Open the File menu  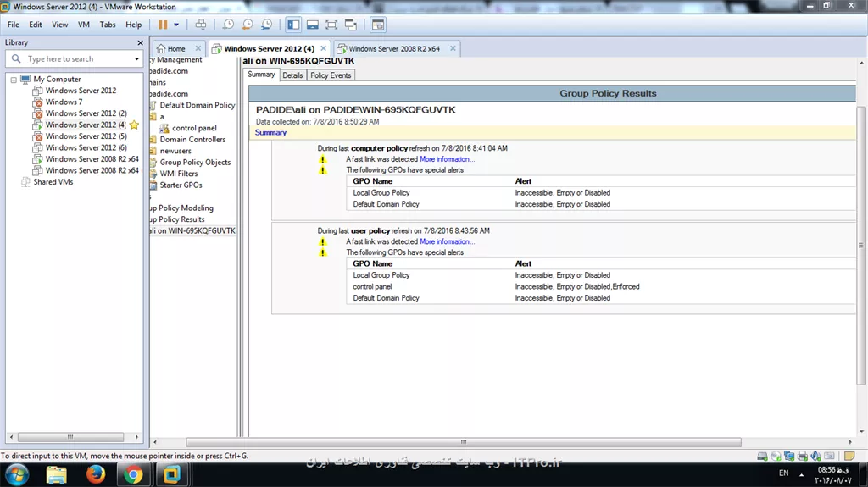coord(14,25)
